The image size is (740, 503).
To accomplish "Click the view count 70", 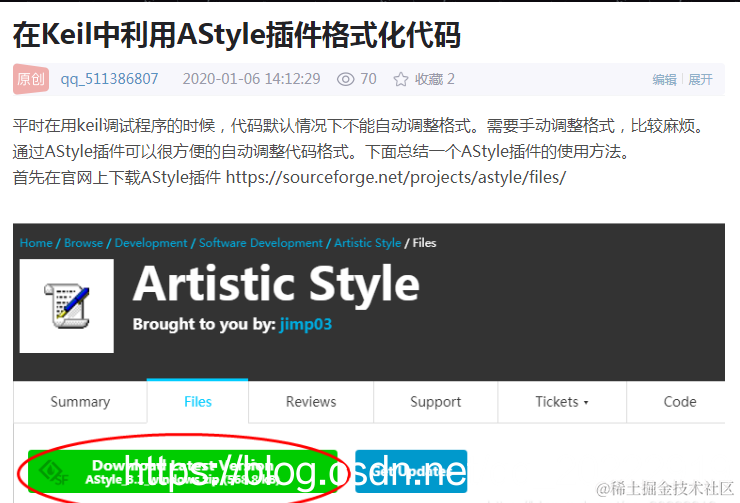I will click(369, 79).
